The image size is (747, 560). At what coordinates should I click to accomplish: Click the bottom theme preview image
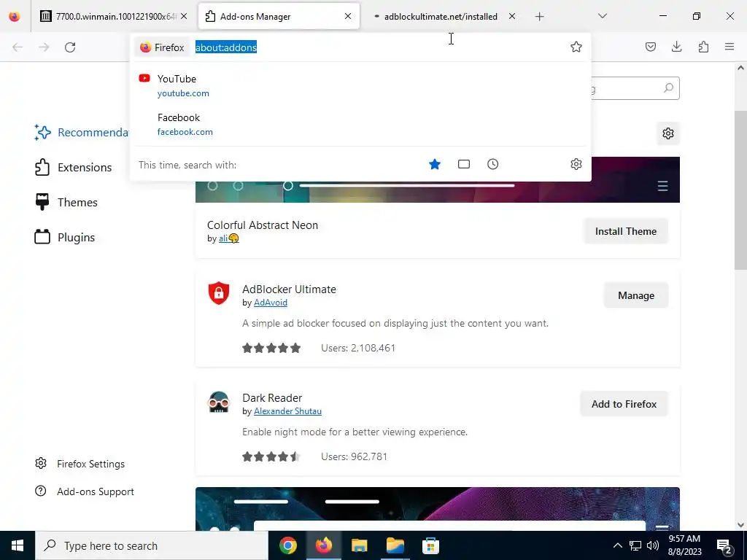(438, 508)
